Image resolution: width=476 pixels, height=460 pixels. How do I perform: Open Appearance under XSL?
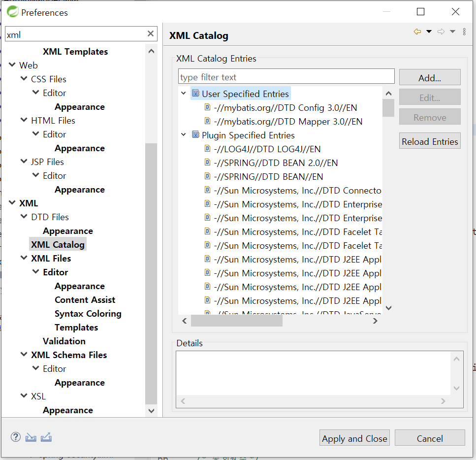(68, 410)
